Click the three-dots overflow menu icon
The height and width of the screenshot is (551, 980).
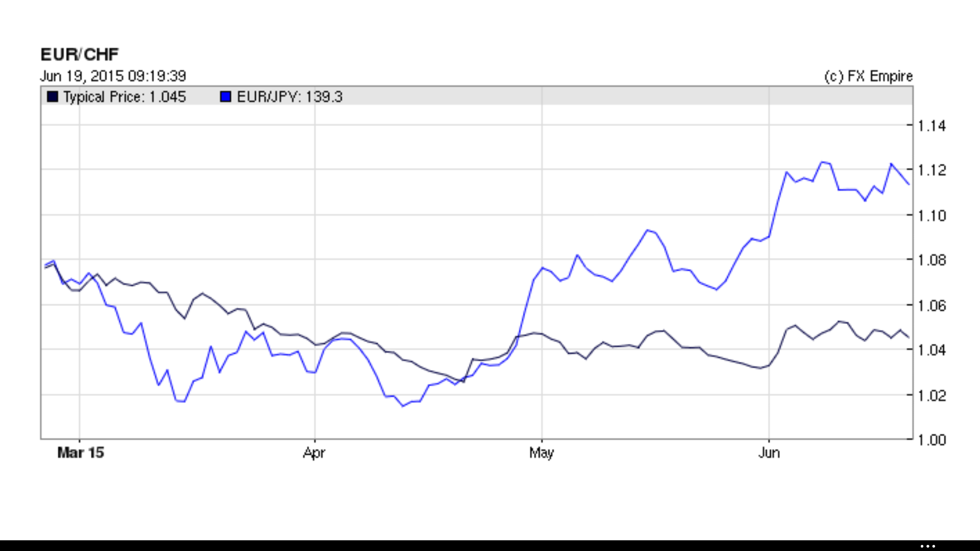coord(927,546)
